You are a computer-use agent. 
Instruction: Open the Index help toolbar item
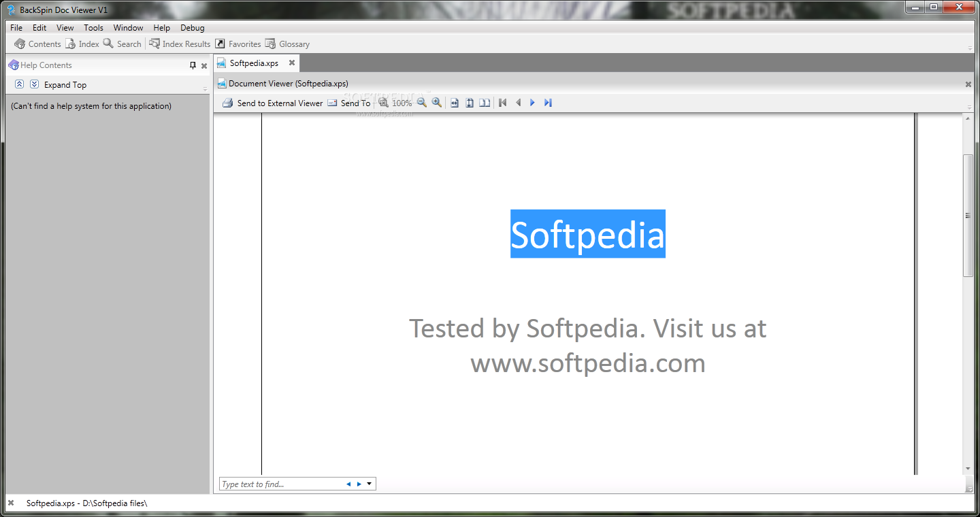(x=82, y=44)
